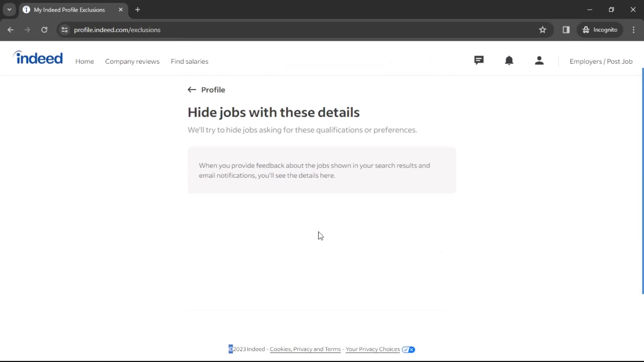Open user account profile icon
The image size is (644, 362).
[539, 61]
